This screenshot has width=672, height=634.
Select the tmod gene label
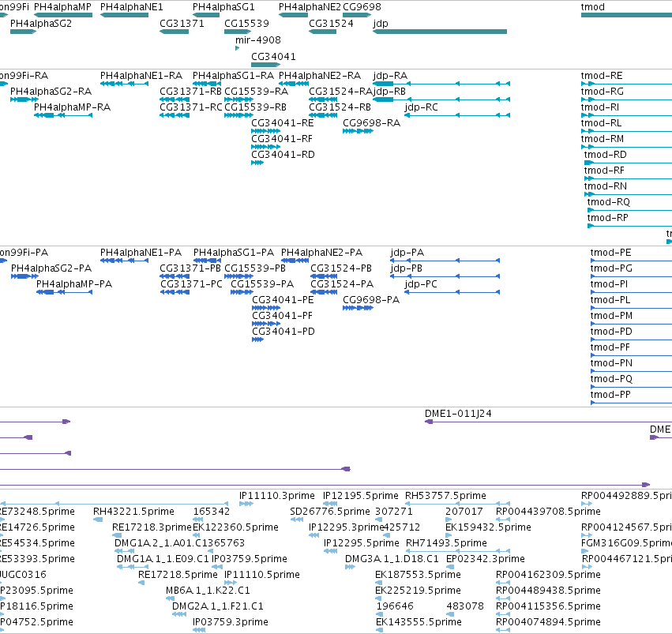click(x=593, y=7)
